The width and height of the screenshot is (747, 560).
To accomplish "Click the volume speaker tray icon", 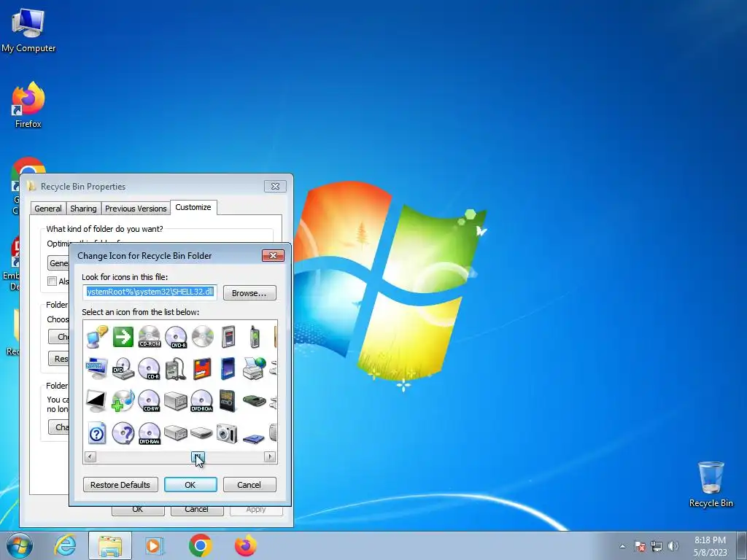I will point(673,546).
